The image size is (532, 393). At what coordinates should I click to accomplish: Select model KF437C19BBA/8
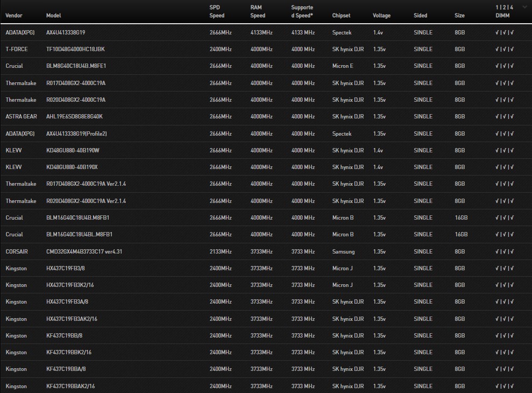coord(66,369)
